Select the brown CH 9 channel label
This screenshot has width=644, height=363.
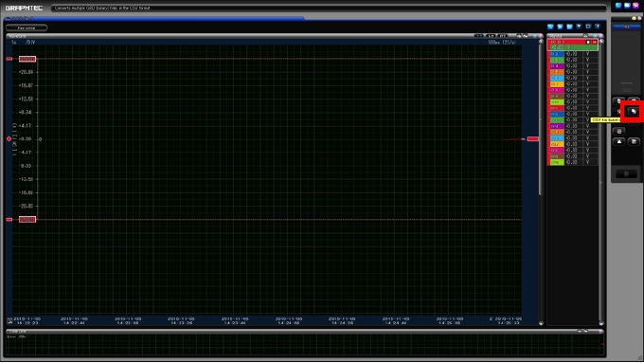coord(557,96)
